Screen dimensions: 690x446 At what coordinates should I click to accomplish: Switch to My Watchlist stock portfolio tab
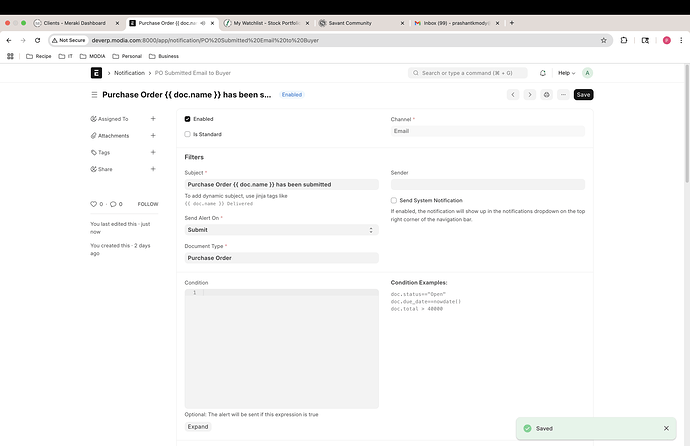click(x=266, y=23)
